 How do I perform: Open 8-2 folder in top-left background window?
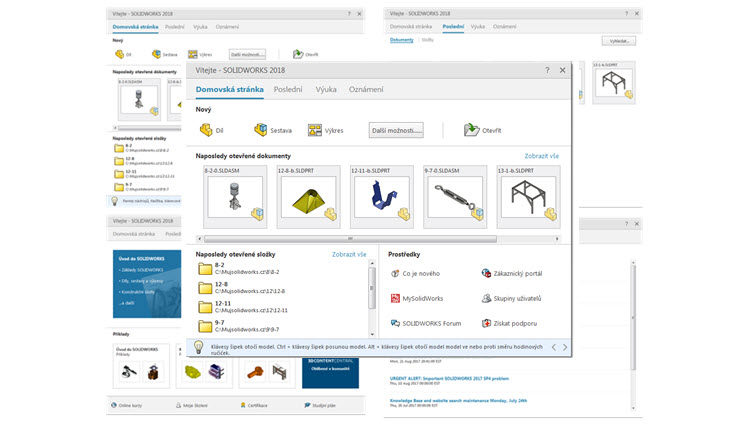[x=143, y=148]
